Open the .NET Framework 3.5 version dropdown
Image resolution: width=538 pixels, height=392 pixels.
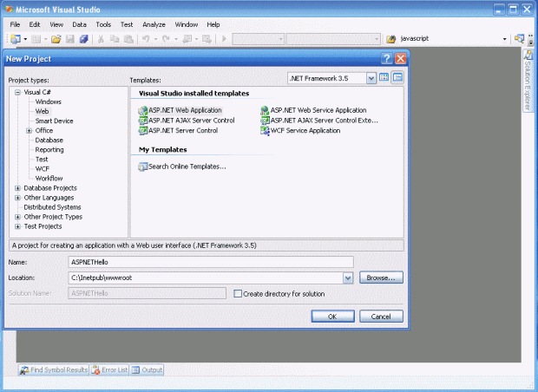point(371,79)
